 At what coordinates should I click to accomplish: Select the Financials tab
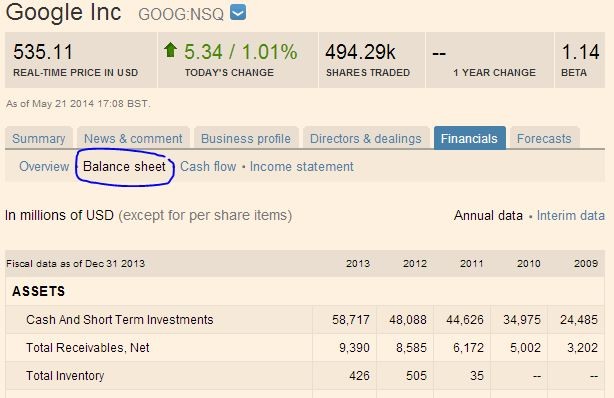[x=469, y=138]
